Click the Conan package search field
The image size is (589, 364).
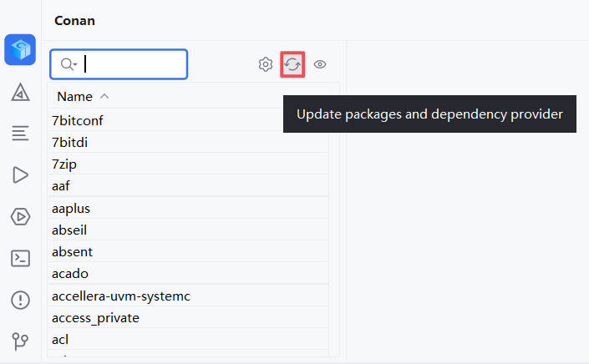134,64
